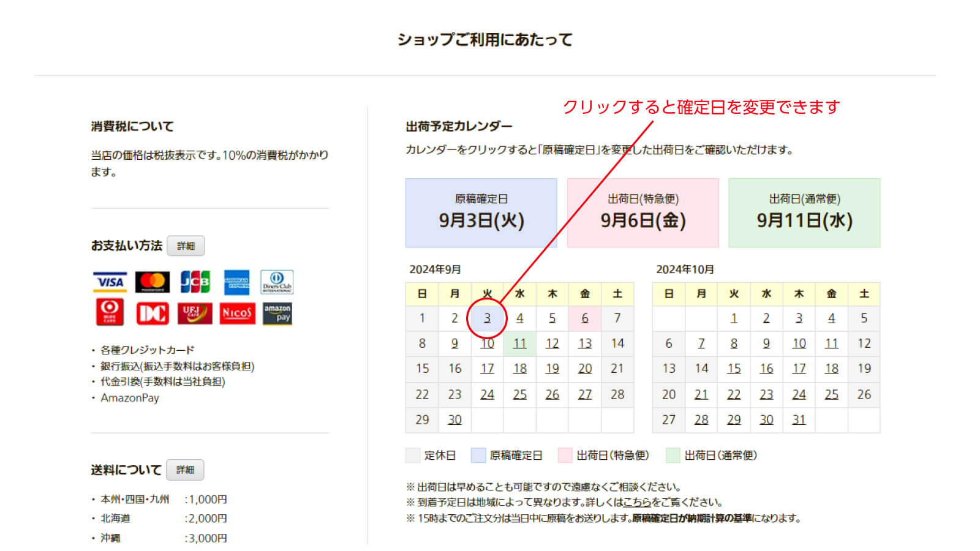Viewport: 980px width, 551px height.
Task: Click the DC card logo
Action: point(152,313)
